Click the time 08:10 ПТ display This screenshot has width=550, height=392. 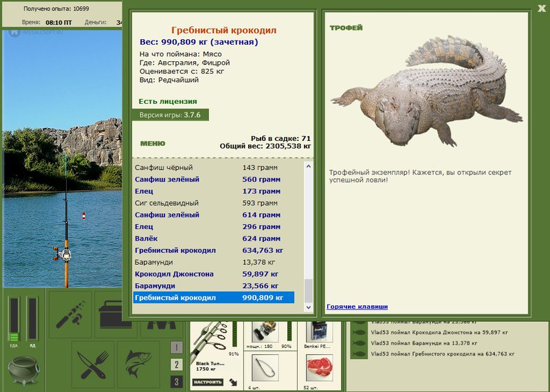[x=58, y=23]
